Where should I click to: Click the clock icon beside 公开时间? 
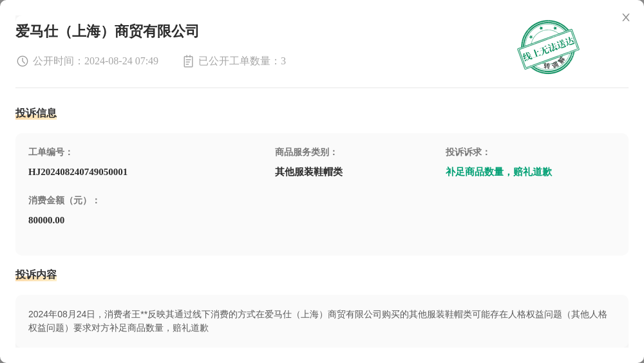(22, 61)
